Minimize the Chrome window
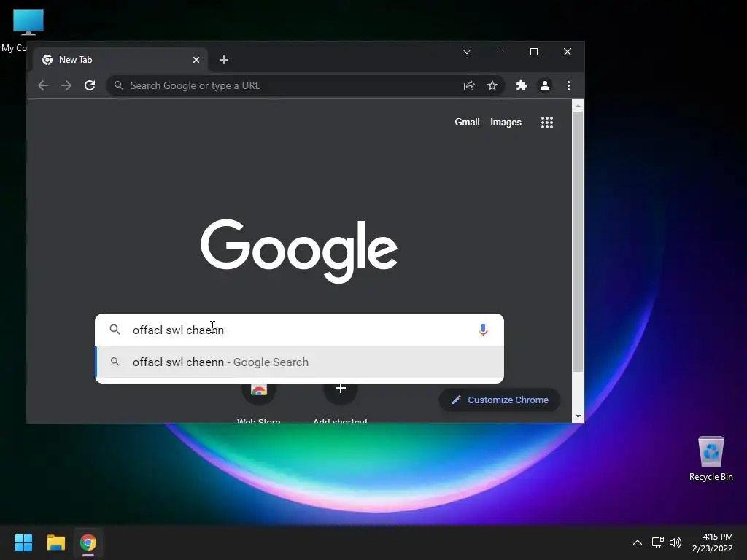 pos(500,52)
